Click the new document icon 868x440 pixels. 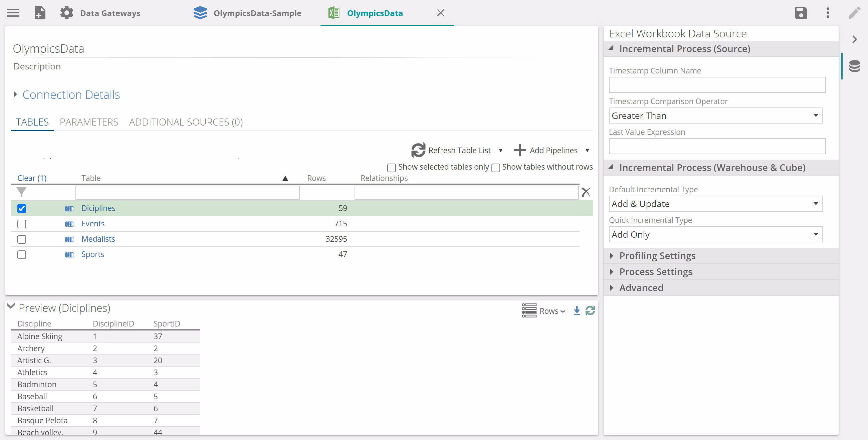click(40, 13)
